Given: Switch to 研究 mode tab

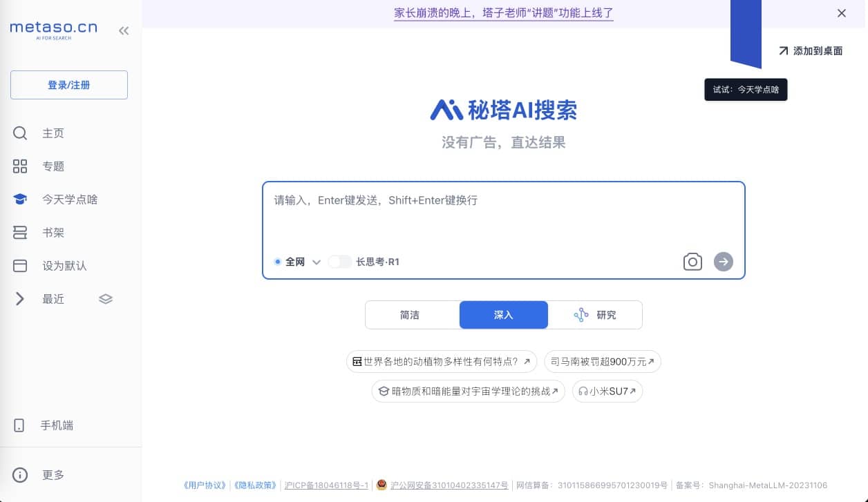Looking at the screenshot, I should click(x=595, y=315).
